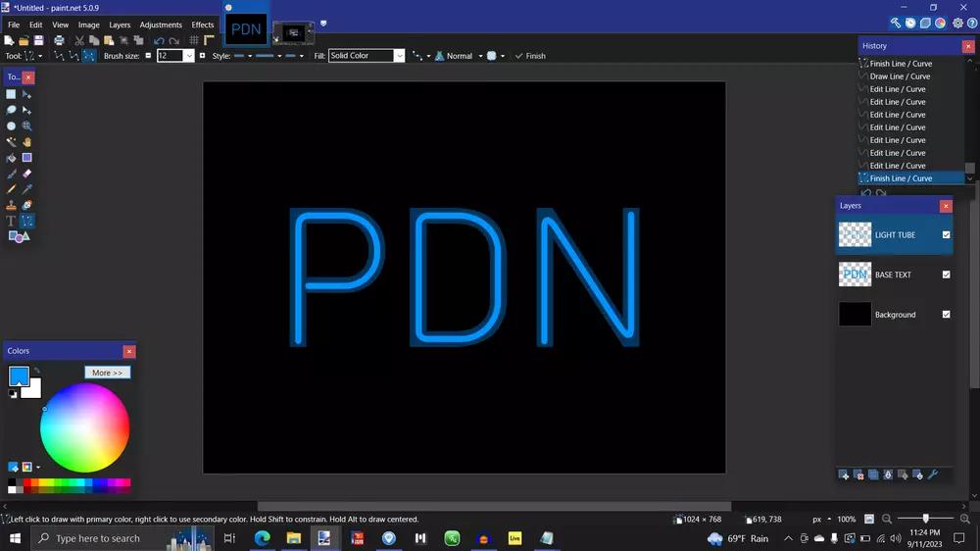Image resolution: width=980 pixels, height=551 pixels.
Task: Decrease brush size with minus button
Action: click(x=148, y=56)
